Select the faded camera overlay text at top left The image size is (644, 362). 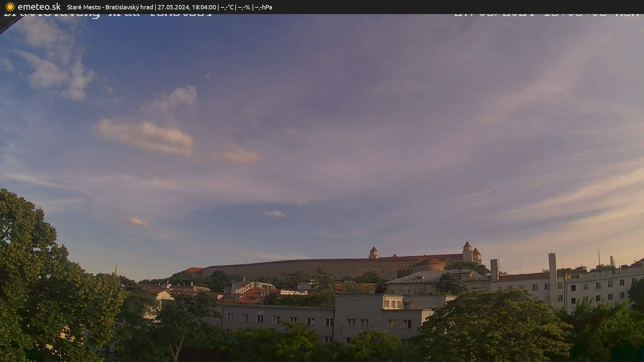[107, 15]
